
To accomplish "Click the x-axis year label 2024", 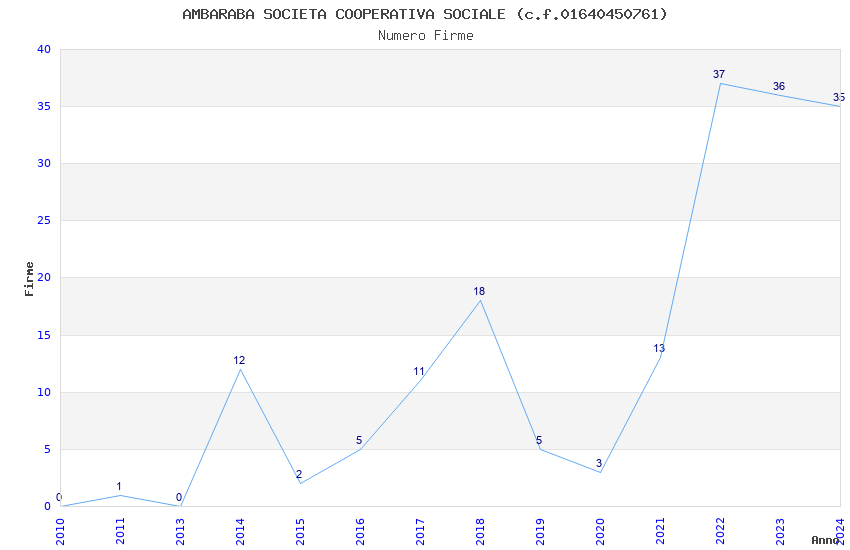I will click(840, 532).
